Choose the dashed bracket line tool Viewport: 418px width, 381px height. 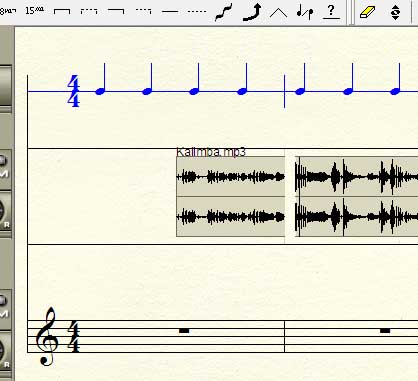[89, 12]
